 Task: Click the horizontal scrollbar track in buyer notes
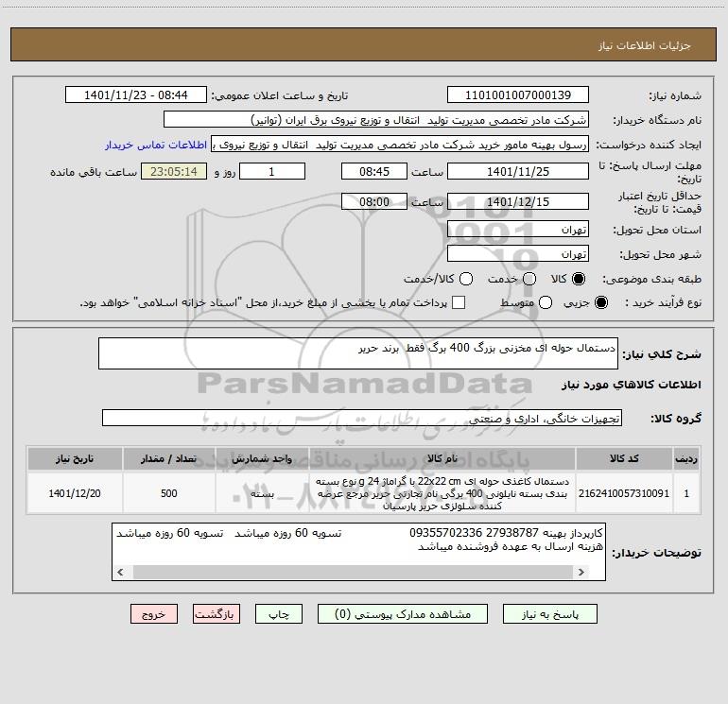point(354,572)
